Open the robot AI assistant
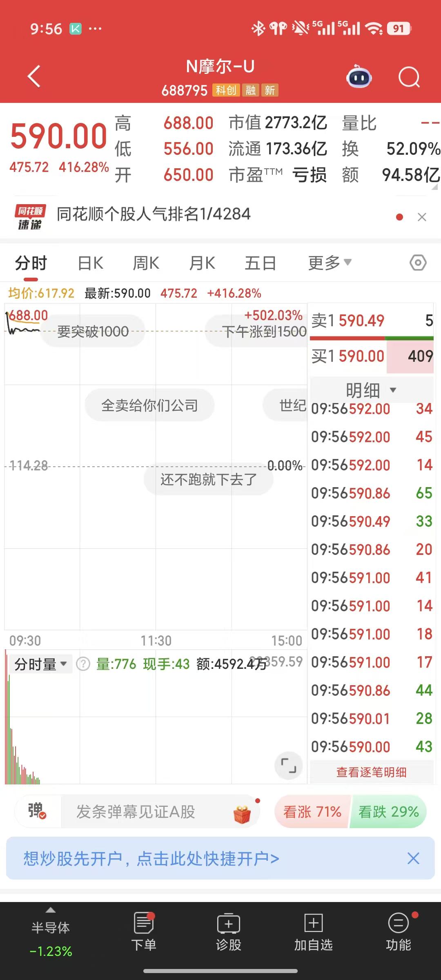The image size is (441, 980). click(x=359, y=77)
